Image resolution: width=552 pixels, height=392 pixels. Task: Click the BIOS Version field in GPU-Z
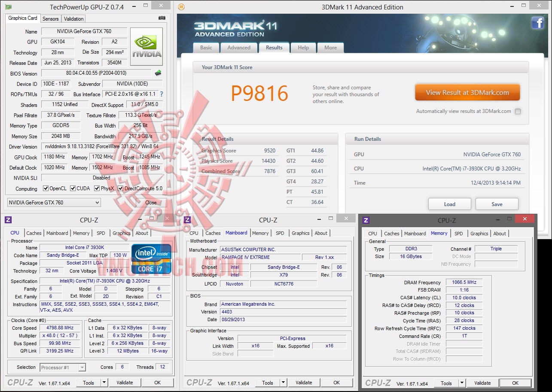[x=96, y=73]
